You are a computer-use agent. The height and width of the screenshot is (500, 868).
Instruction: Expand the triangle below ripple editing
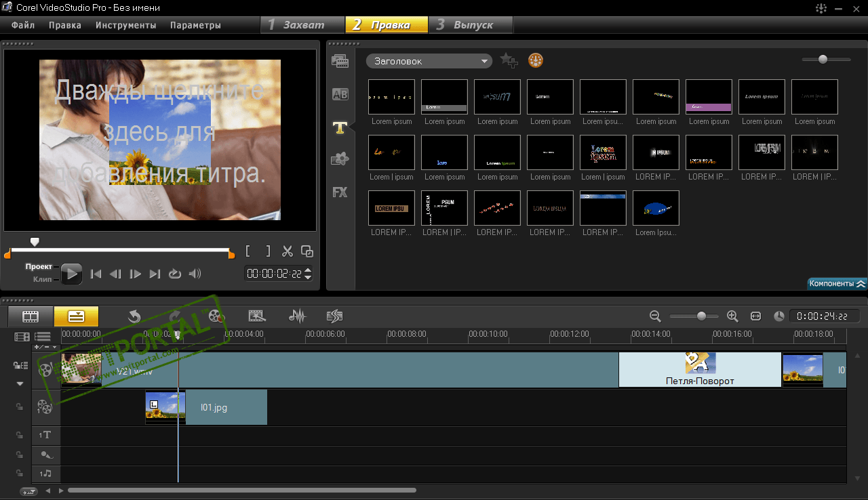(x=20, y=383)
